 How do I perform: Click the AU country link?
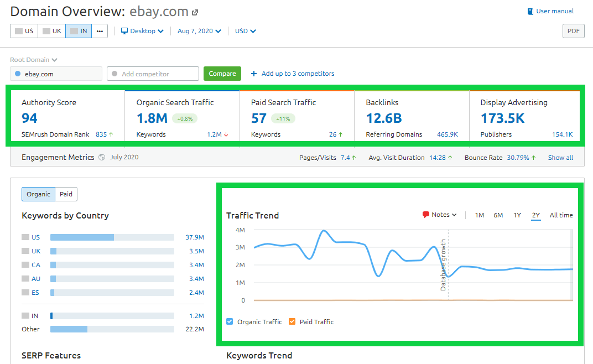[36, 278]
